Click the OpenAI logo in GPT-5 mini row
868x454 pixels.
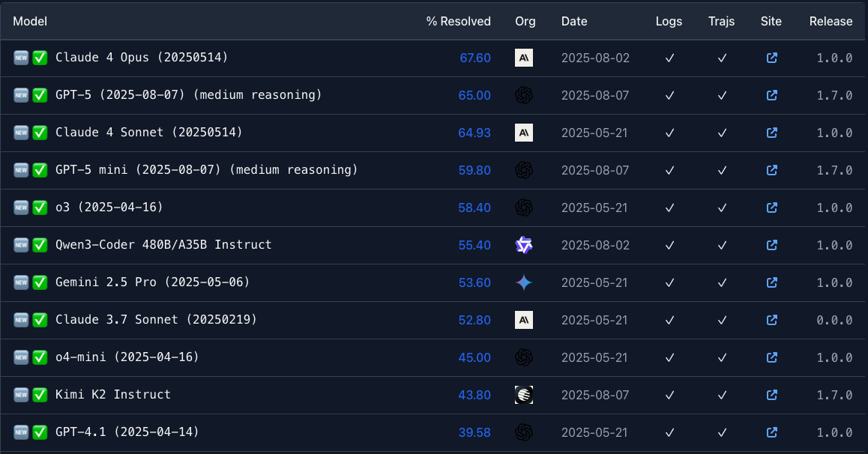524,170
